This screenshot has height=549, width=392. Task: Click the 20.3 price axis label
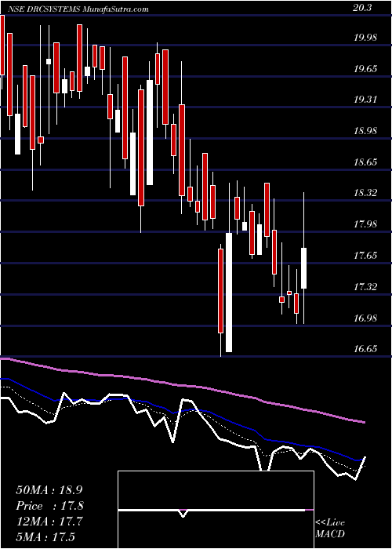pos(362,9)
